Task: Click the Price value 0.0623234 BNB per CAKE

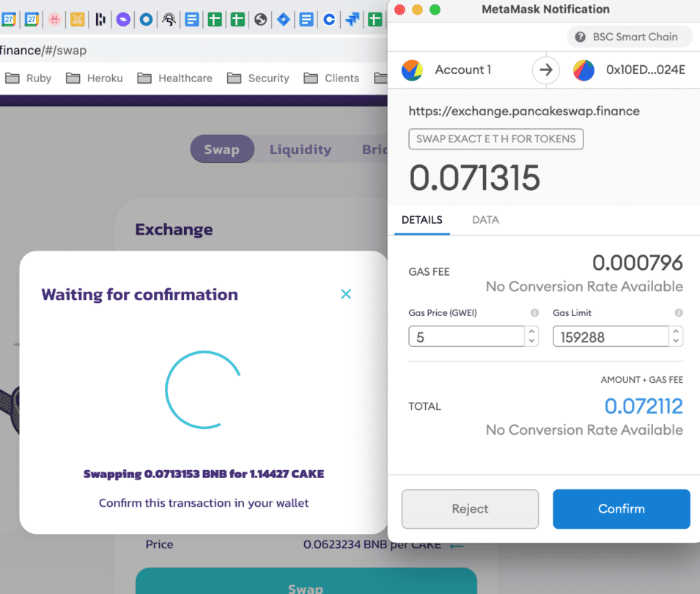Action: point(372,544)
